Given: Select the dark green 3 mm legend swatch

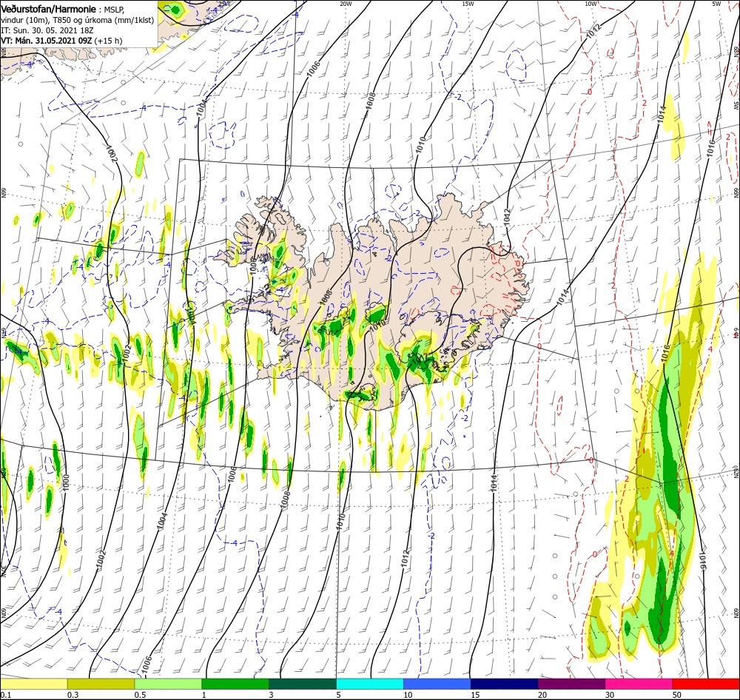Looking at the screenshot, I should (x=303, y=684).
